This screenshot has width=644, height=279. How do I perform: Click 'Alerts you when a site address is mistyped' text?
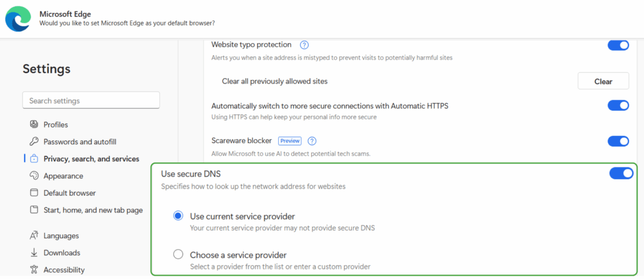[332, 57]
